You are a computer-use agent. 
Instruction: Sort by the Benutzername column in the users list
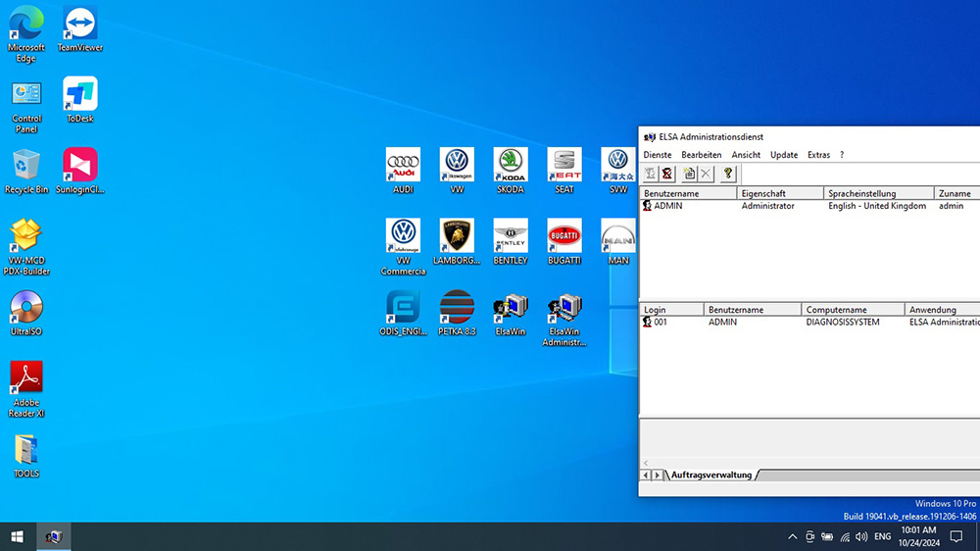point(688,193)
